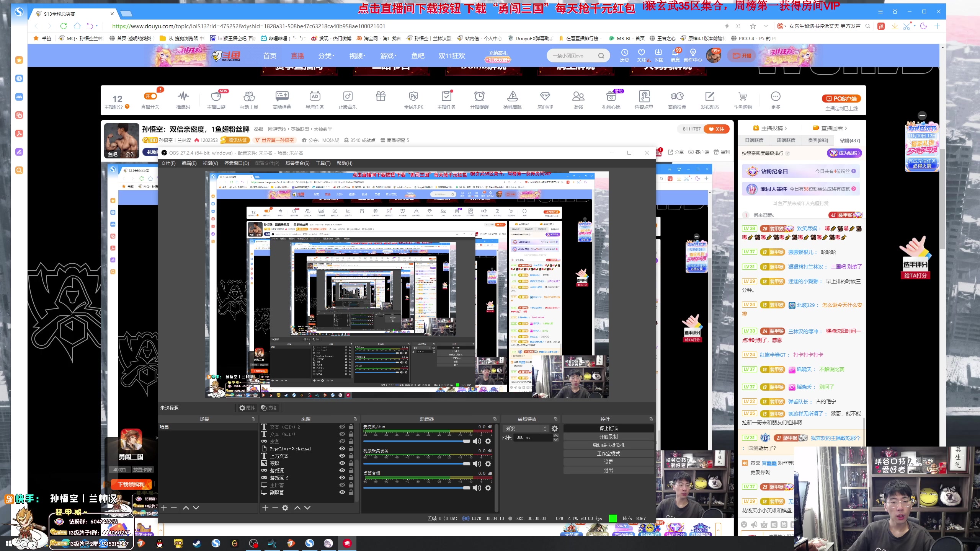Toggle the 直播开关 live switch
Image resolution: width=980 pixels, height=551 pixels.
[150, 96]
